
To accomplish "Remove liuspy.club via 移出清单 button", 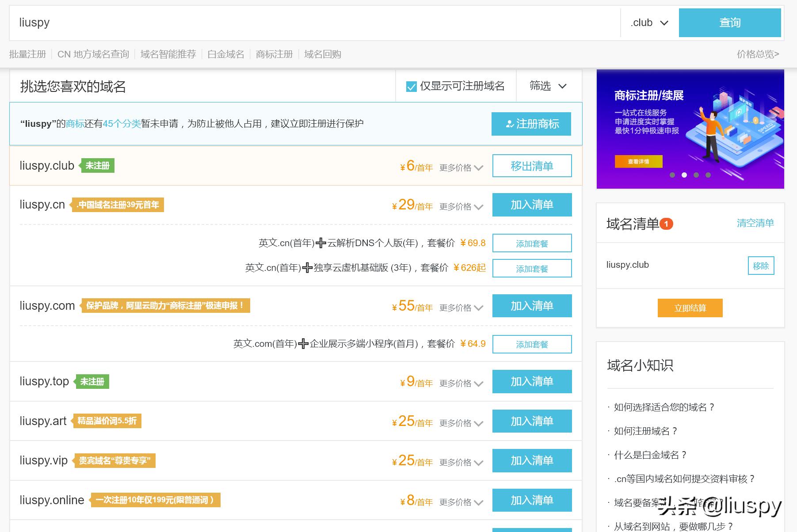I will click(531, 165).
